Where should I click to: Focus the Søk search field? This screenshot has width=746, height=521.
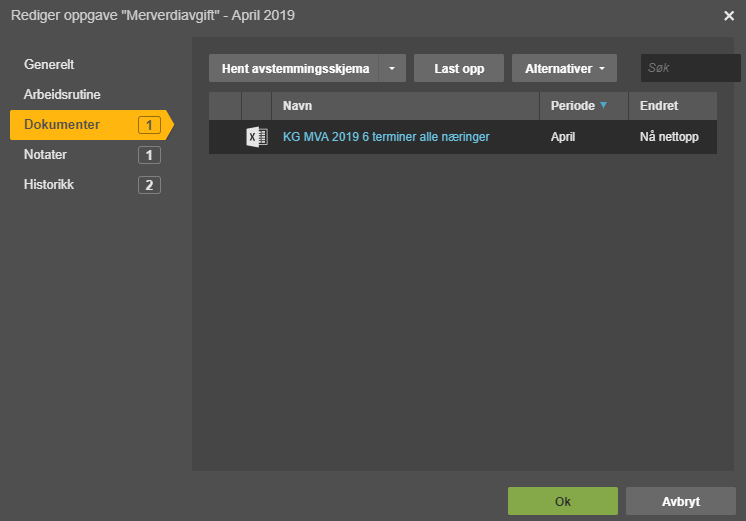pos(690,68)
